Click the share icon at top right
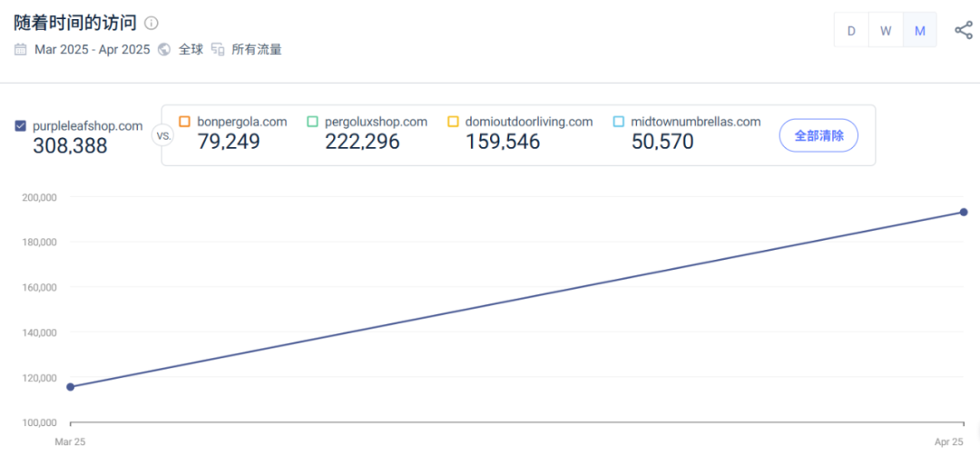 click(963, 30)
